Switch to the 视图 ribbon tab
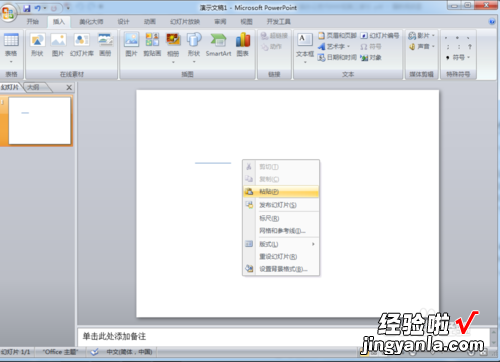Screen dimensions: 500x362 (246, 22)
